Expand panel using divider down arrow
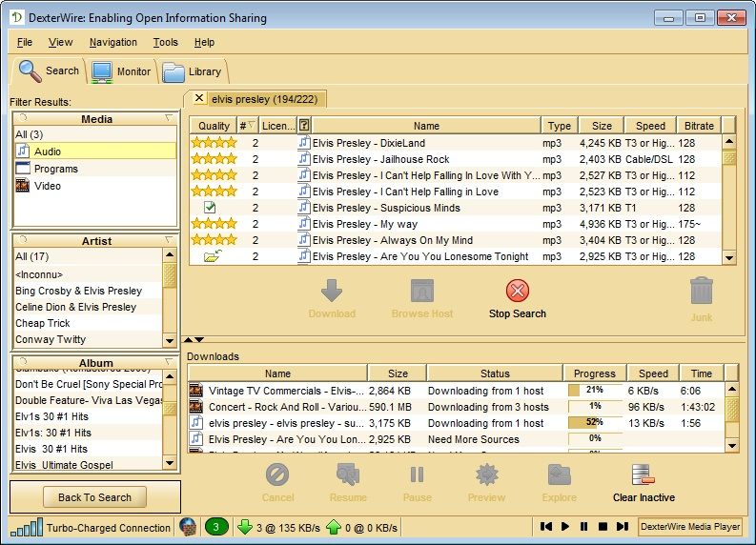Viewport: 756px width, 545px height. [x=199, y=340]
